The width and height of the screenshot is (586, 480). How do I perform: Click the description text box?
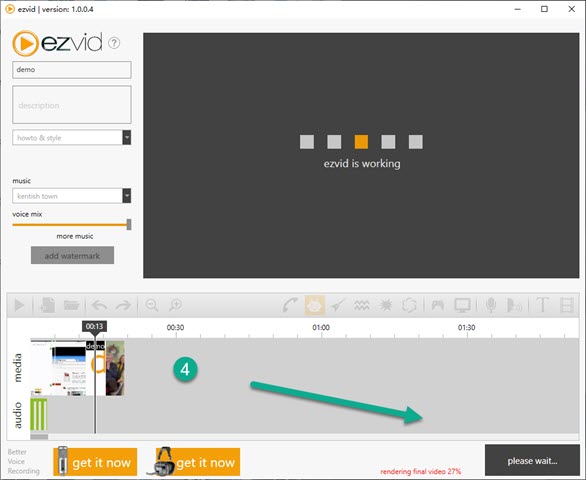click(x=72, y=105)
